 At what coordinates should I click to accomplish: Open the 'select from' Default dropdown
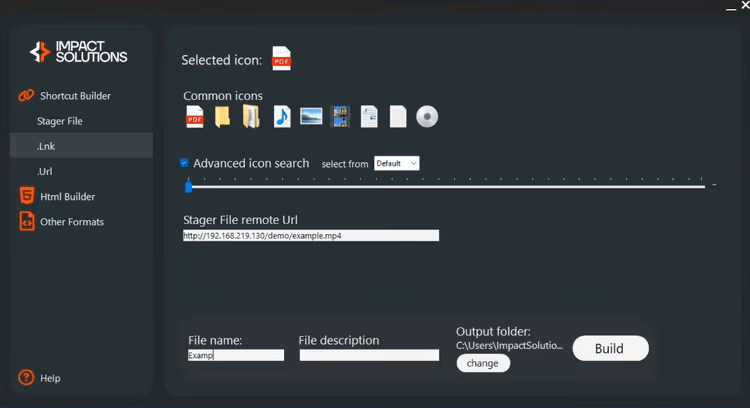click(396, 163)
